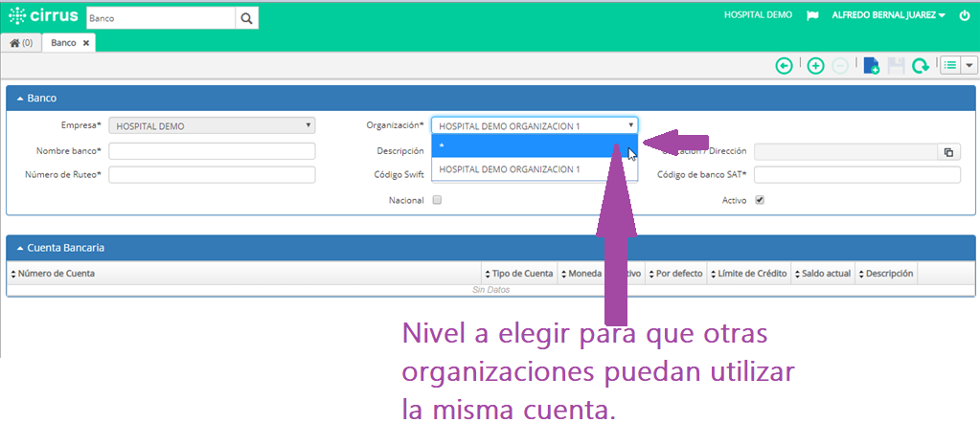
Task: Click the list view icon
Action: pos(950,65)
